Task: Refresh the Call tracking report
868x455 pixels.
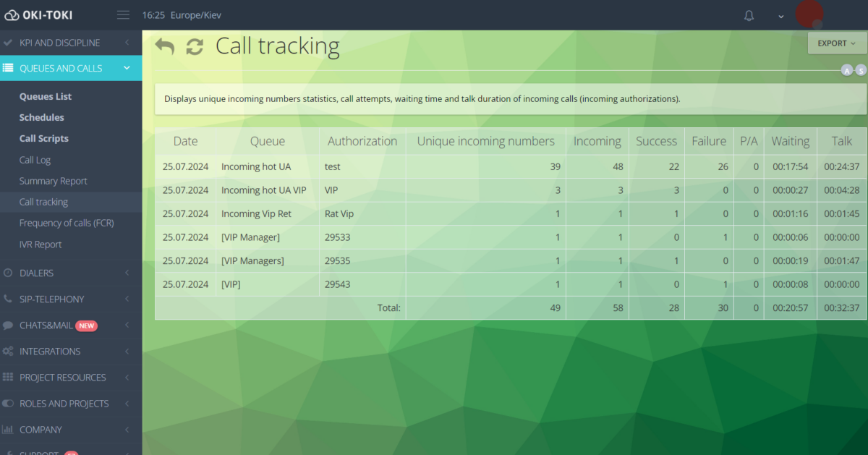Action: [194, 46]
